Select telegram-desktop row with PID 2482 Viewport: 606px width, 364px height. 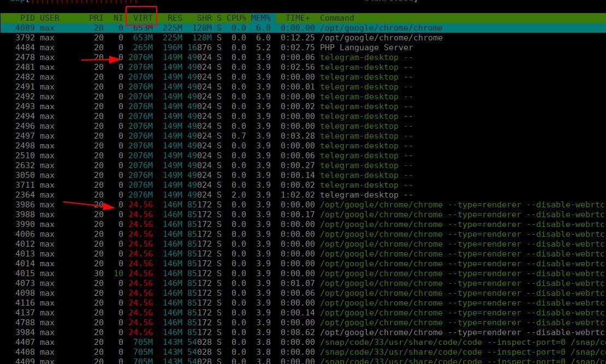tap(303, 77)
